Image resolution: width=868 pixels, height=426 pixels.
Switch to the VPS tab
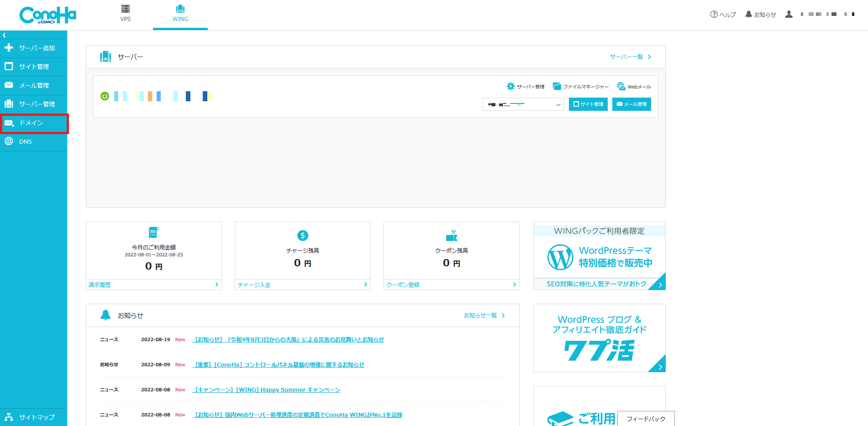126,13
